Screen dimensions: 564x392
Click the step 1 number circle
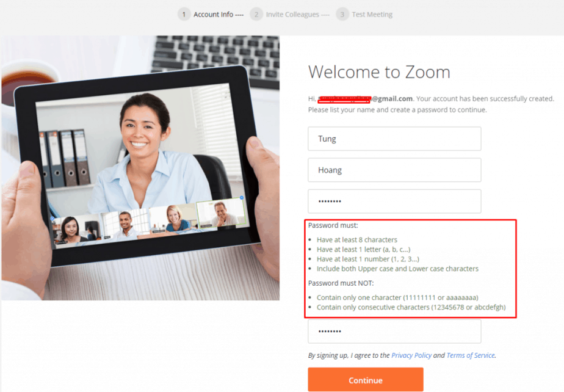(x=184, y=15)
